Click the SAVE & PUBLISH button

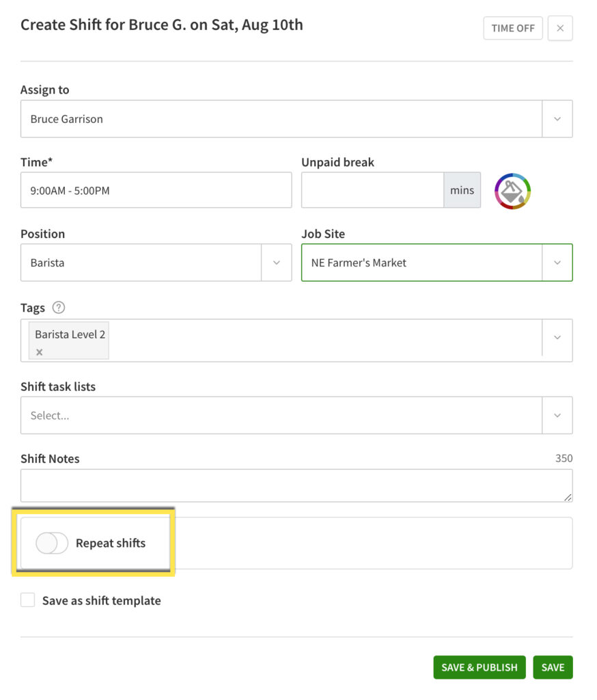pyautogui.click(x=479, y=667)
